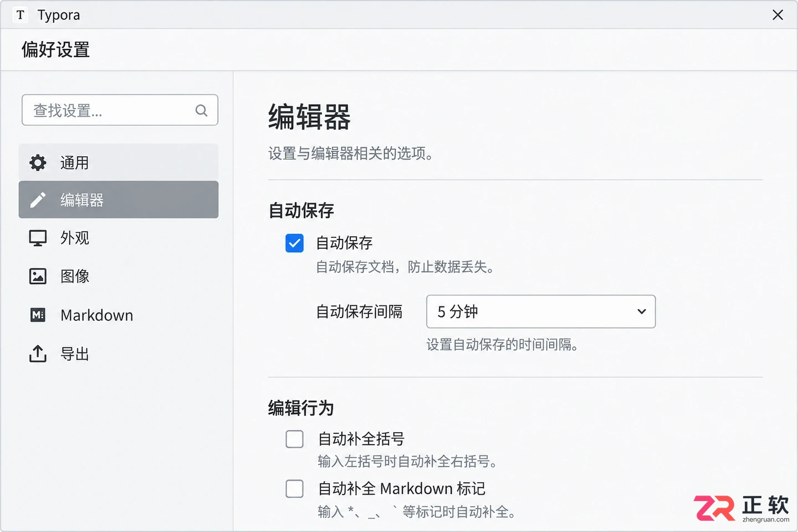Click the 偏好设置 title text
This screenshot has width=798, height=532.
tap(55, 50)
